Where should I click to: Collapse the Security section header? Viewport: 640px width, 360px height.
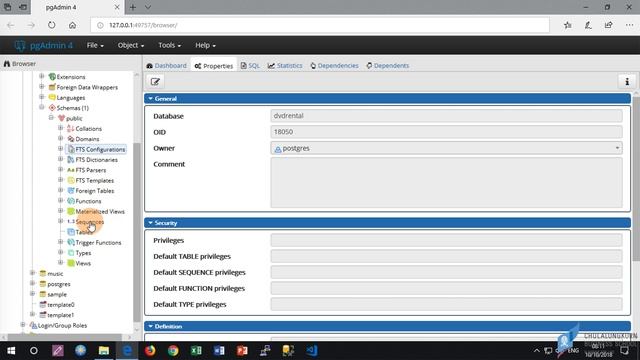(387, 223)
